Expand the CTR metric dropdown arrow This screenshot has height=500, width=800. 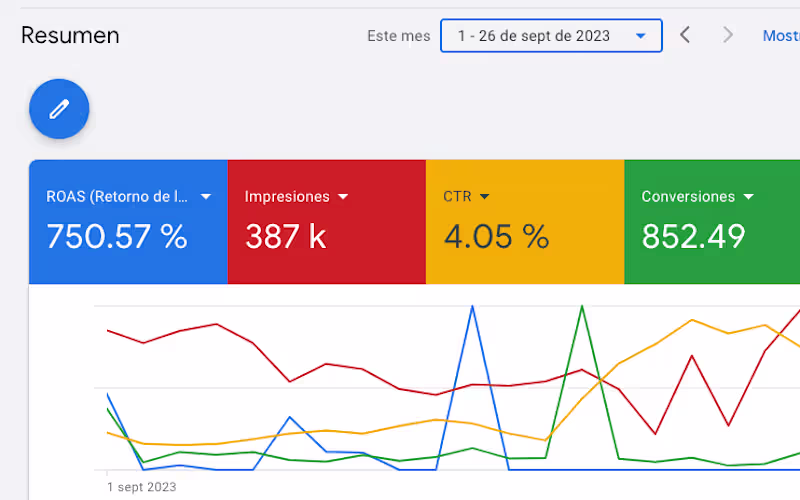pos(485,197)
